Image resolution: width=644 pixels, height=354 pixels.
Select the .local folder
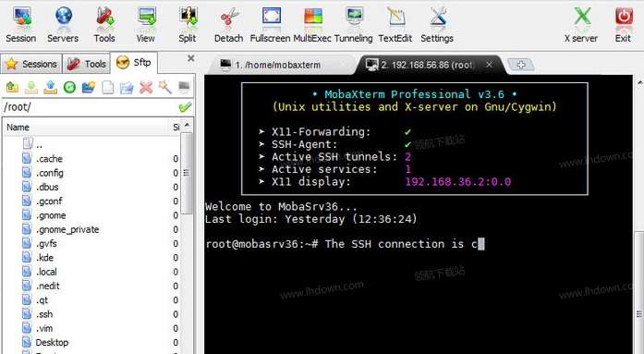pos(40,272)
